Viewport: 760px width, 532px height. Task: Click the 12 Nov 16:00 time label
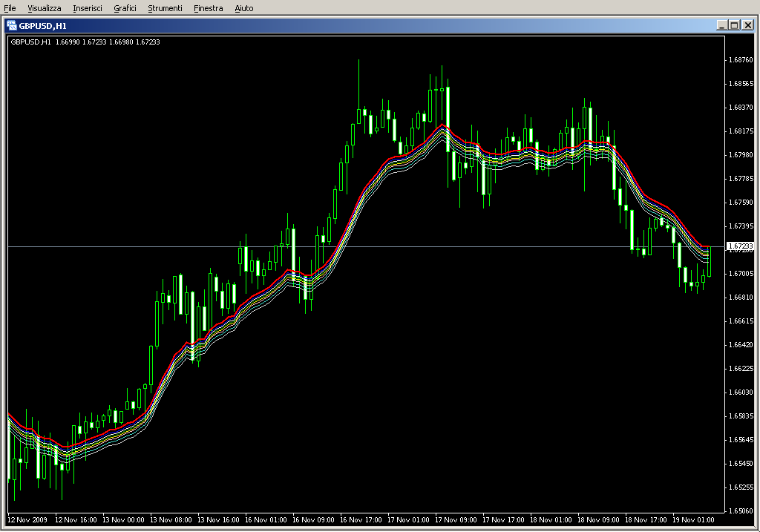(x=76, y=520)
